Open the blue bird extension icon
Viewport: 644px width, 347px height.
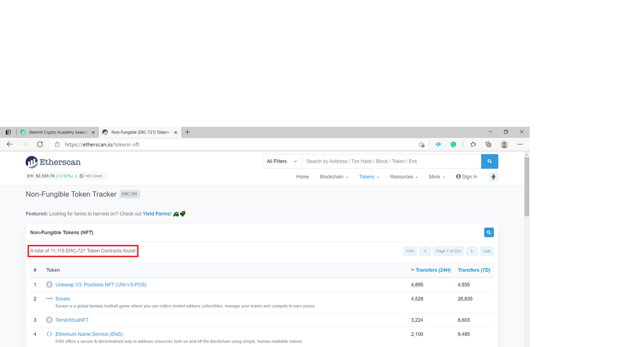[x=438, y=145]
